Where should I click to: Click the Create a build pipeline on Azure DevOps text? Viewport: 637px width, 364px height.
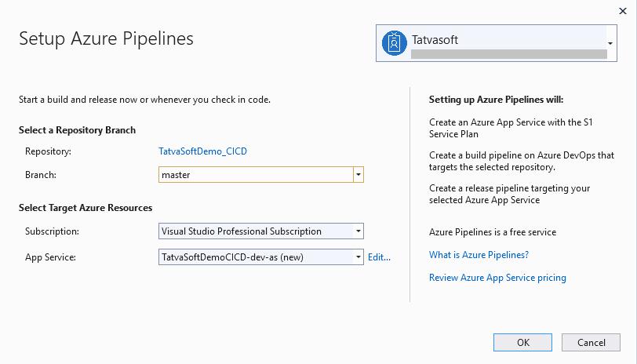pyautogui.click(x=522, y=161)
